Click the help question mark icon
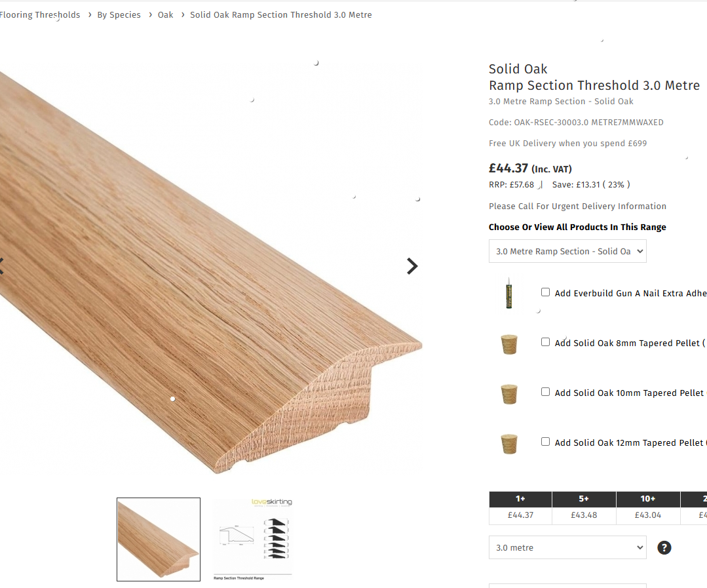 tap(664, 547)
